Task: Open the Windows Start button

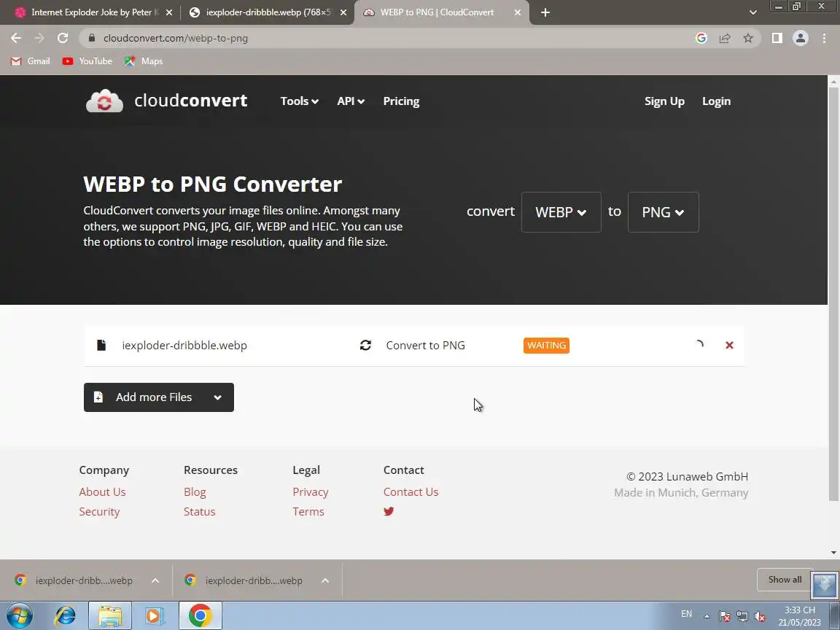Action: pos(19,615)
